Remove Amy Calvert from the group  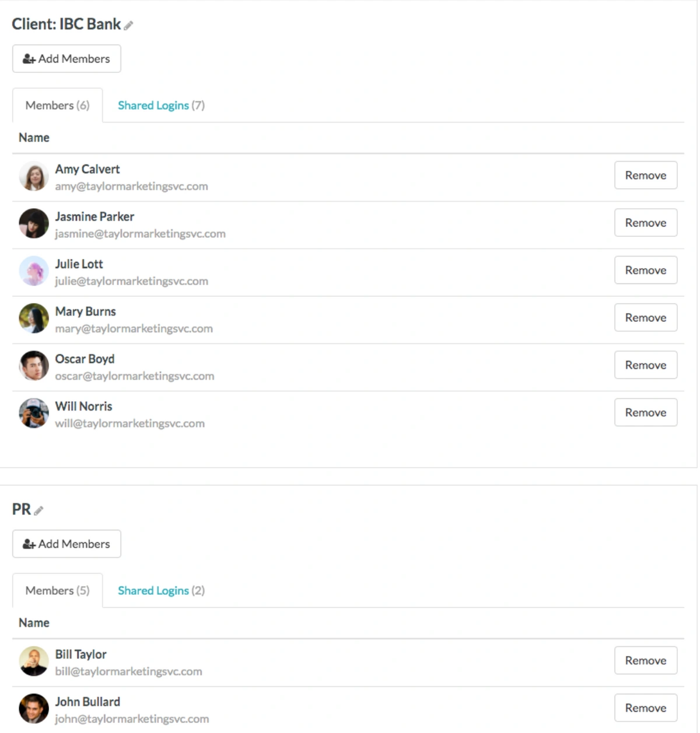pos(646,175)
